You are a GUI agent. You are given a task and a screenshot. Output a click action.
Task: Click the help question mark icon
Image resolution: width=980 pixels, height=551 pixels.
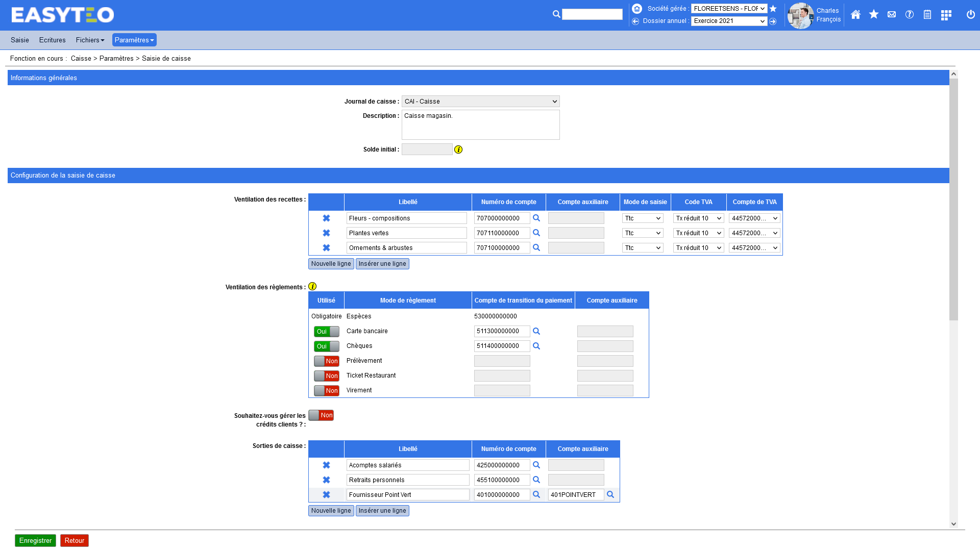click(x=910, y=15)
